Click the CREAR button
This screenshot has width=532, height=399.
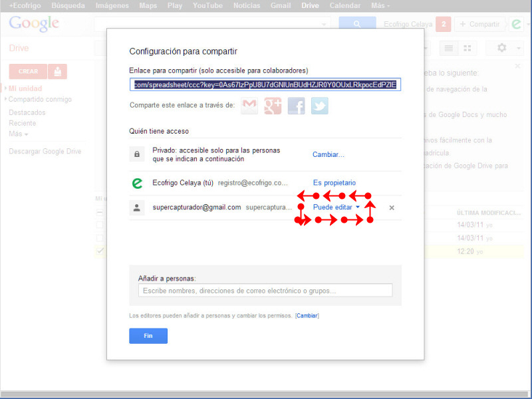(28, 71)
